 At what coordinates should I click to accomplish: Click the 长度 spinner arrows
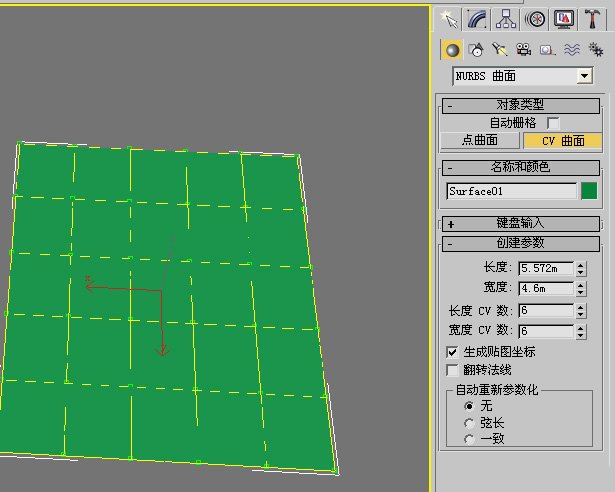[581, 269]
